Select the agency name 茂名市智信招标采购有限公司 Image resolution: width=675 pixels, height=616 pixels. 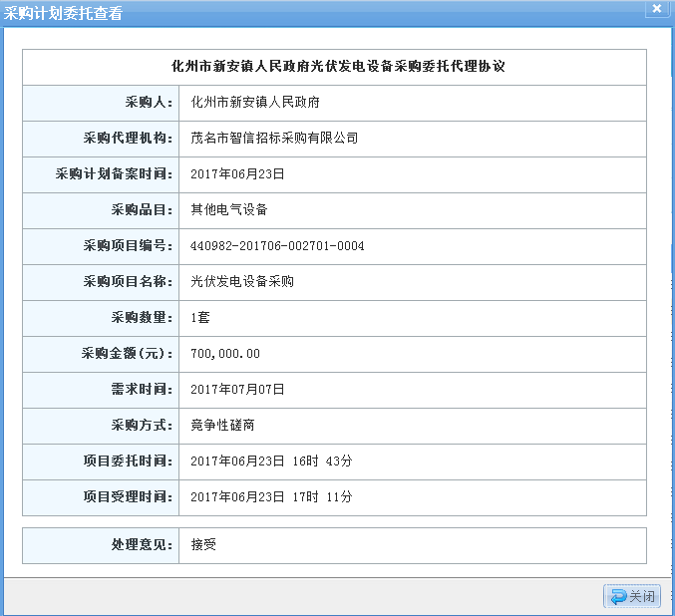274,139
